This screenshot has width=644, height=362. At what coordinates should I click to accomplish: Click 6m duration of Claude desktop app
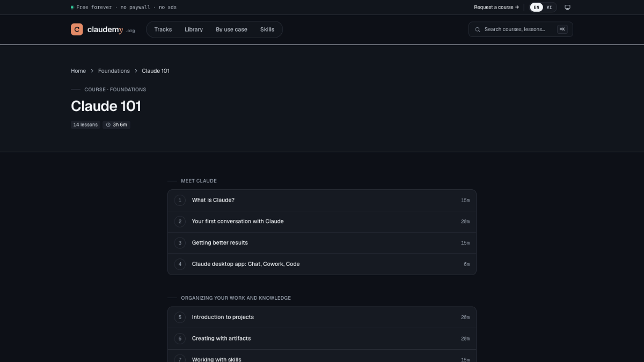pyautogui.click(x=467, y=264)
